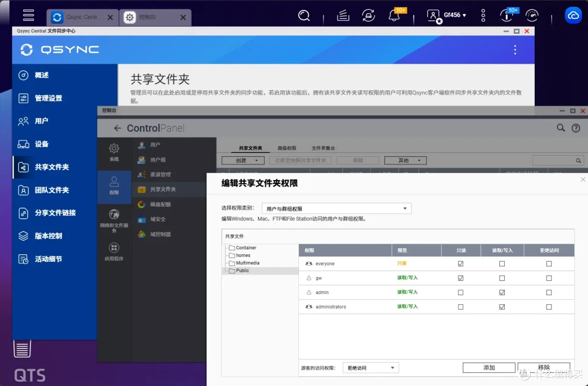Select Public folder in tree
Viewport: 588px width, 386px height.
coord(242,271)
